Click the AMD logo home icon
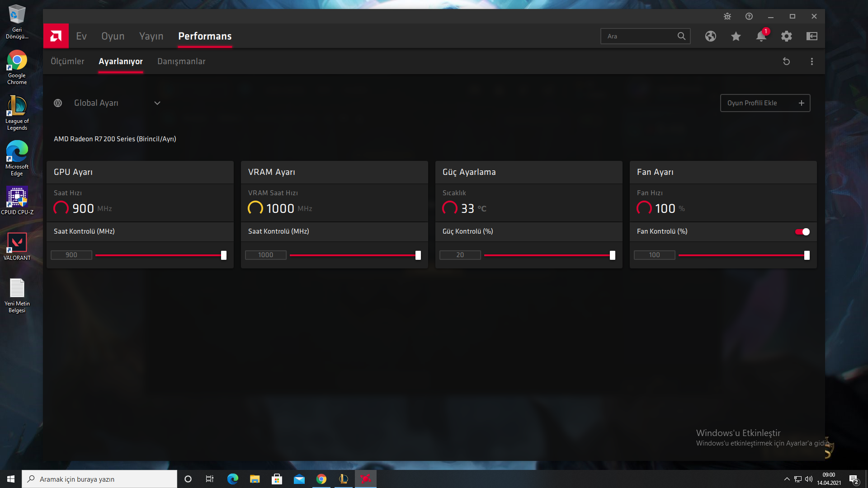 [x=56, y=36]
